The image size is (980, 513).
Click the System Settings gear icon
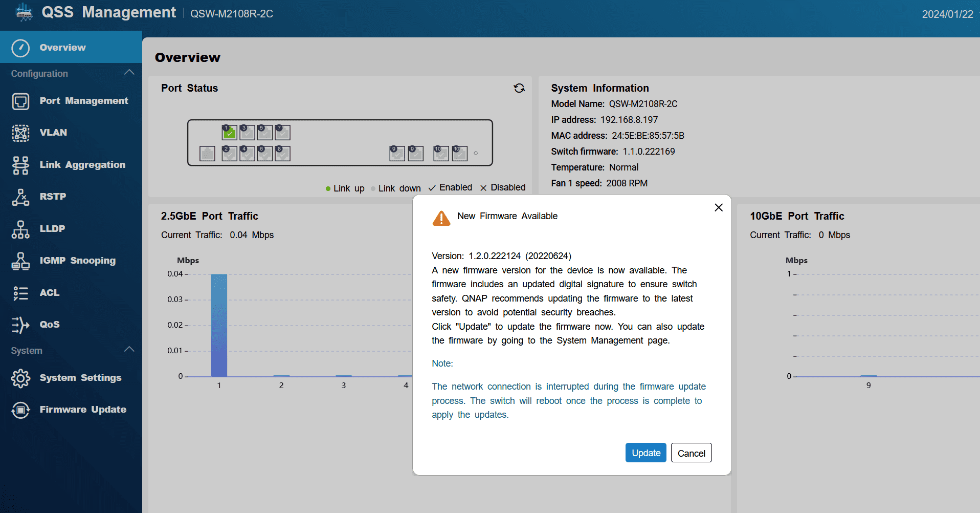[20, 378]
